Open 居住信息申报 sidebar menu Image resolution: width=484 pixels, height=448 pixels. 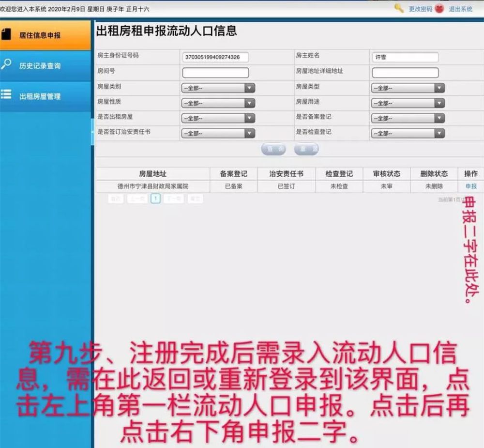[x=45, y=35]
